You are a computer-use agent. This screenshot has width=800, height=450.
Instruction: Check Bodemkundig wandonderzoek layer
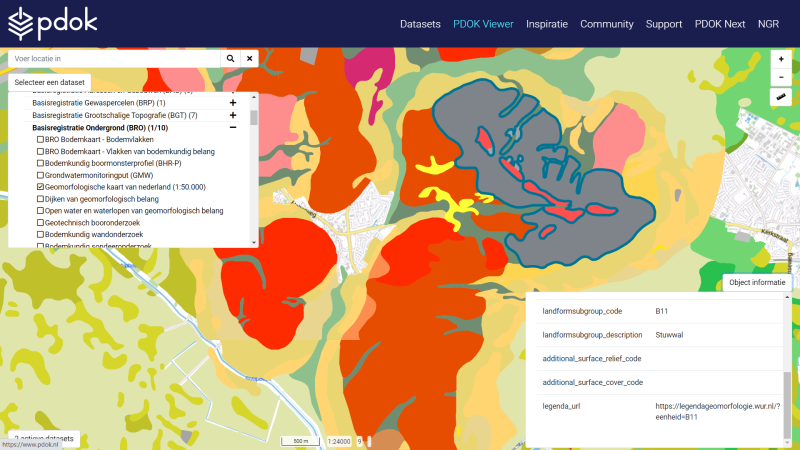coord(40,234)
